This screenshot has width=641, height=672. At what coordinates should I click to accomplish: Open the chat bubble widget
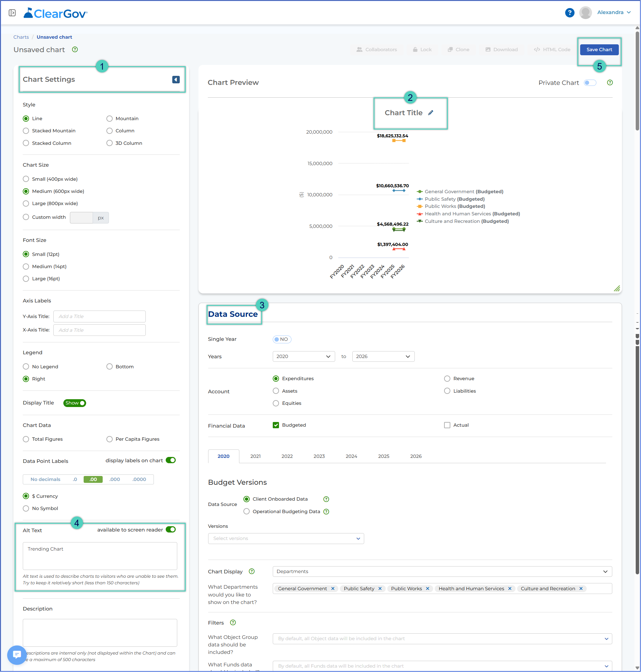click(x=17, y=655)
